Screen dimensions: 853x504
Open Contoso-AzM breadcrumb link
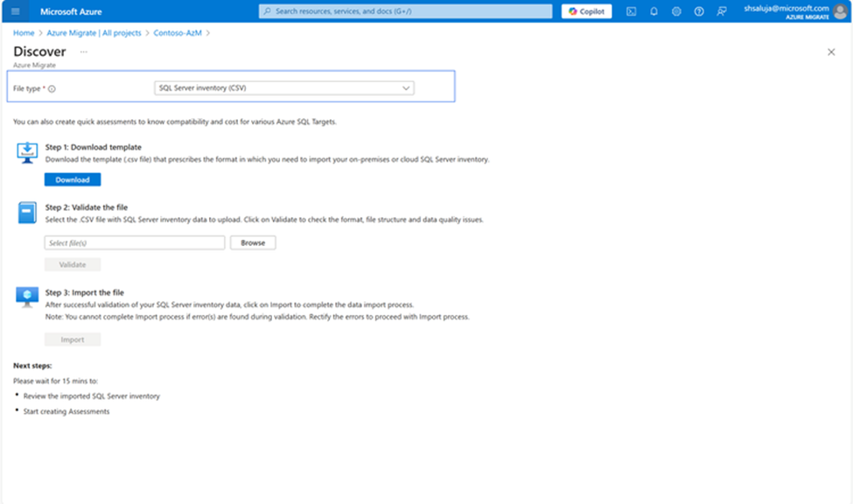(178, 32)
